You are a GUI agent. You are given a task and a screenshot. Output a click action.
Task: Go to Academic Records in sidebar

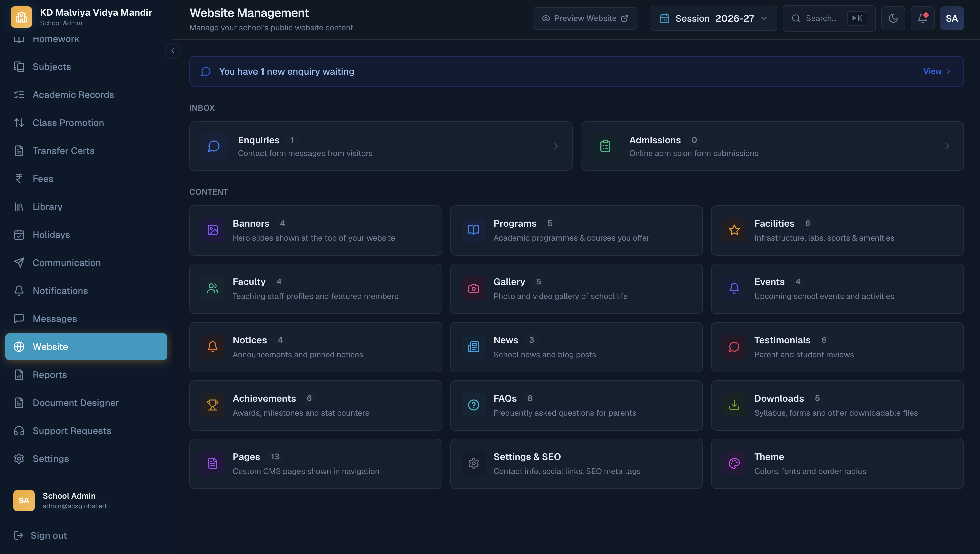coord(86,95)
